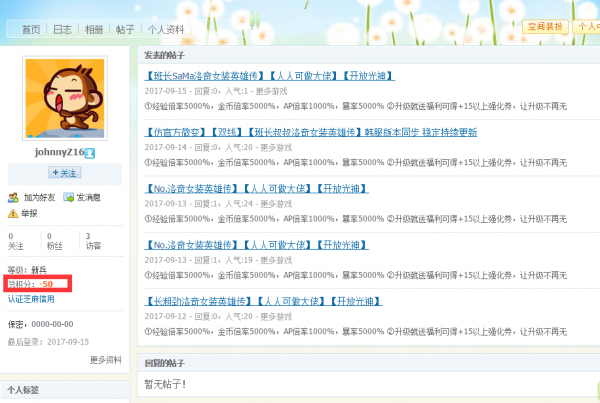Open the 首页 navigation tab
This screenshot has height=403, width=600.
(31, 29)
